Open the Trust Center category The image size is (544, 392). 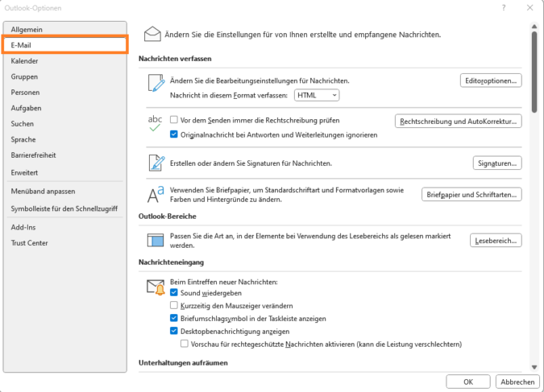pyautogui.click(x=65, y=243)
